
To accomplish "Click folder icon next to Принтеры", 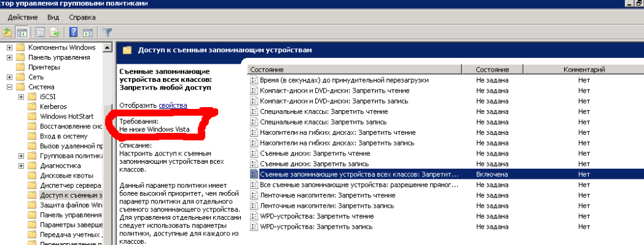I will 20,67.
